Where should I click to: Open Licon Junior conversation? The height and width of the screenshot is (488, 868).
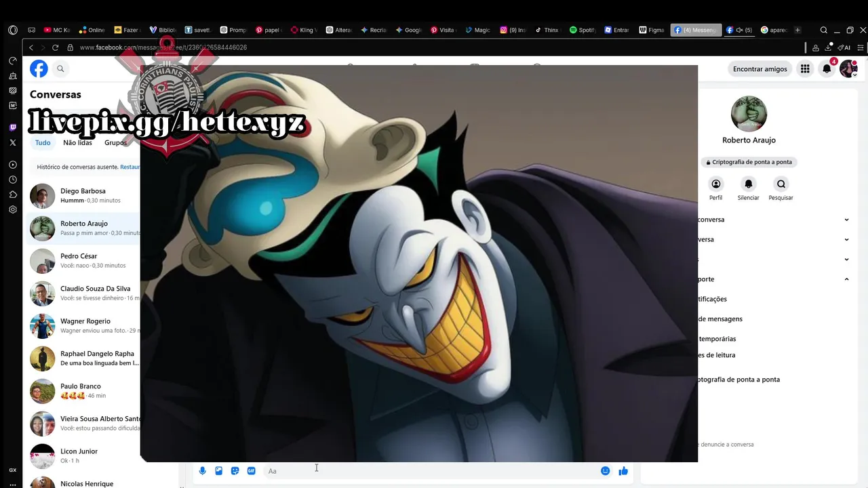[x=84, y=456]
